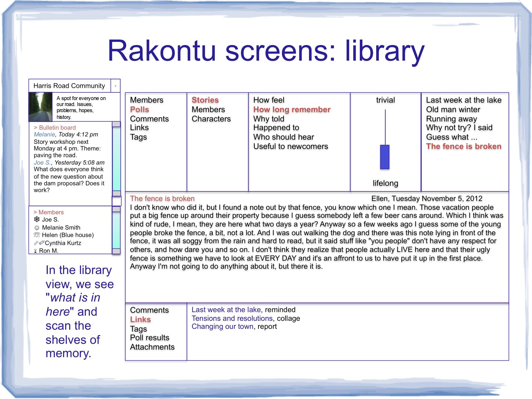Follow the Changing our town link
The width and height of the screenshot is (532, 399).
(x=223, y=327)
